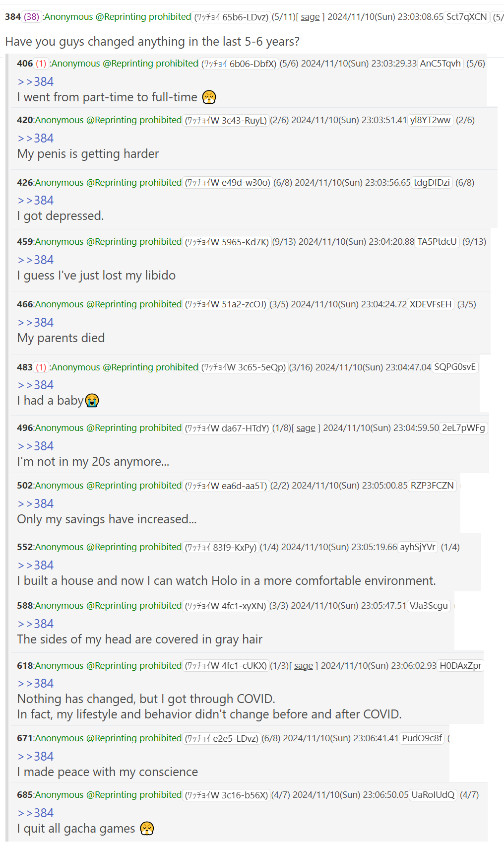Open the (1) reply count on post 483
Screen dimensions: 504x850
click(x=41, y=367)
